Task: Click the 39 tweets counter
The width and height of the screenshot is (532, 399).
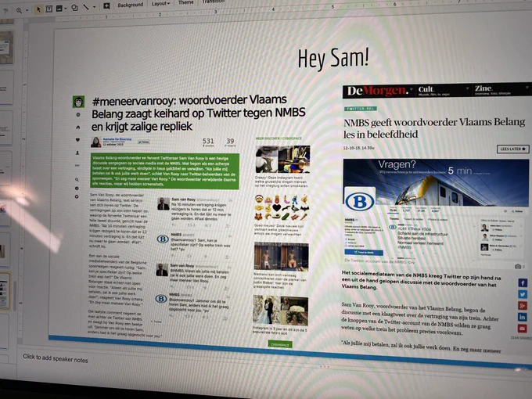Action: pyautogui.click(x=230, y=142)
